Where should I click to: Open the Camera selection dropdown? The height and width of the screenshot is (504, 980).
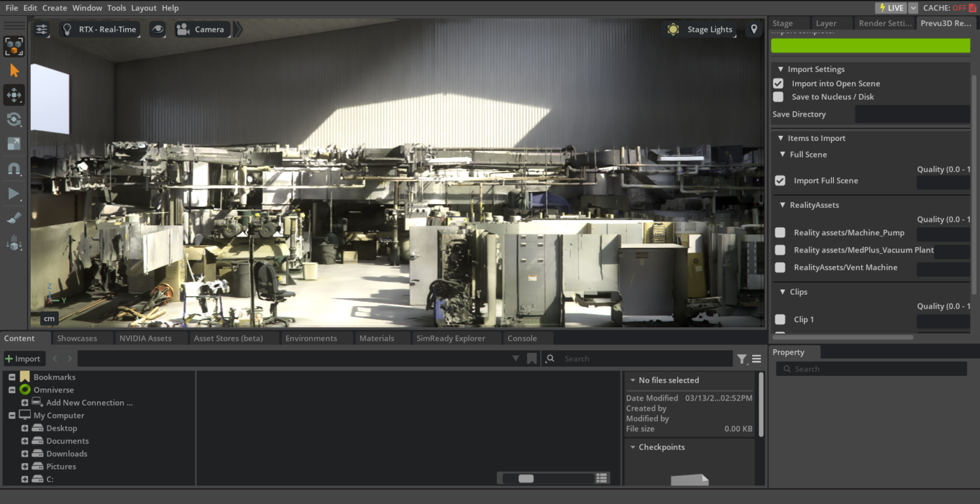202,29
